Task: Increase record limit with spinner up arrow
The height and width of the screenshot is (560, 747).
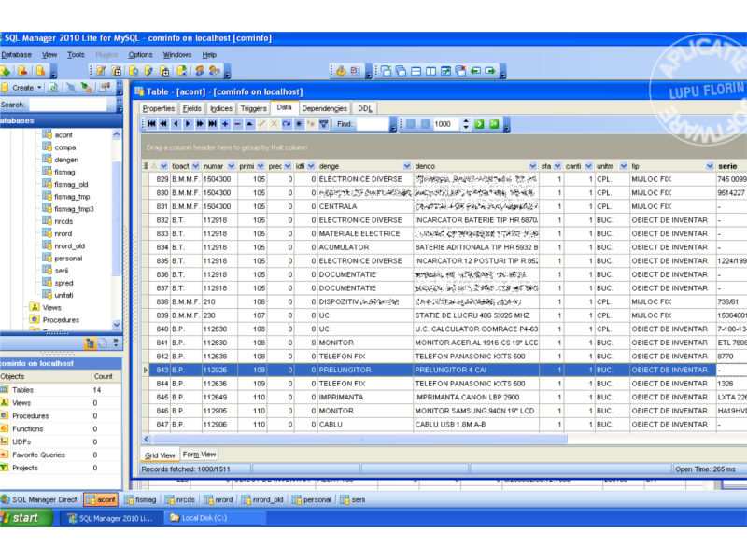Action: coord(466,121)
